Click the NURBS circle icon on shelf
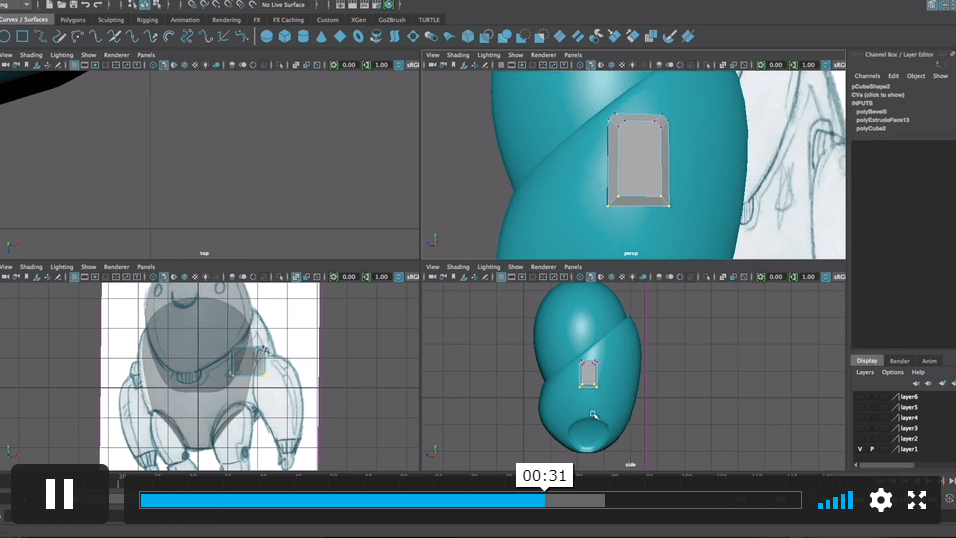 pyautogui.click(x=4, y=37)
